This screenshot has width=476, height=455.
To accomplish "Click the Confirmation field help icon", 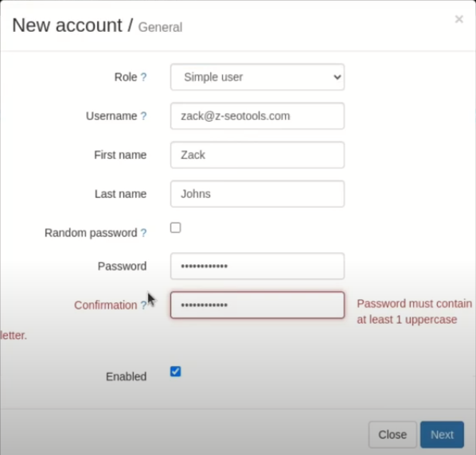I will (143, 305).
